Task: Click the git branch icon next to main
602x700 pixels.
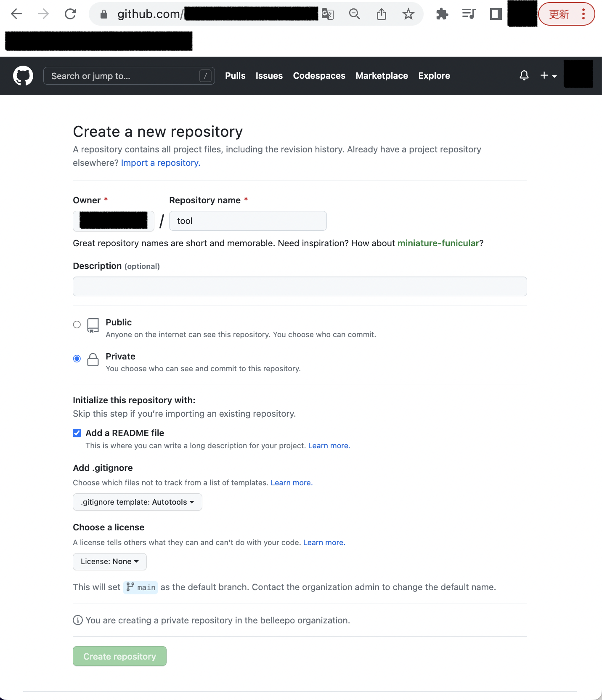Action: (130, 587)
